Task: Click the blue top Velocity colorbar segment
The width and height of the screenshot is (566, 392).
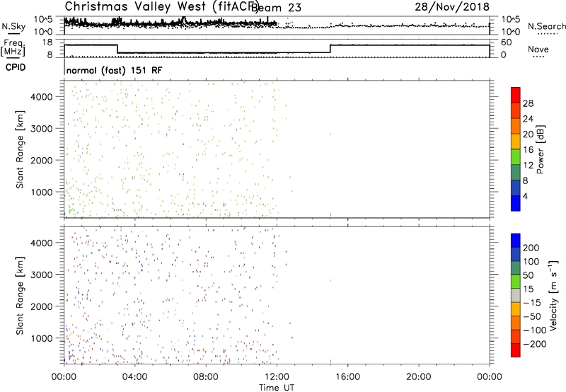Action: click(516, 241)
